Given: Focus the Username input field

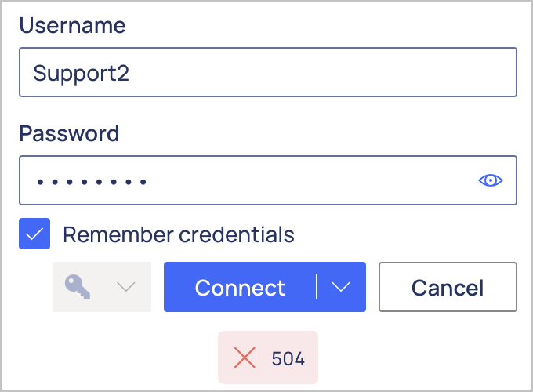Looking at the screenshot, I should pyautogui.click(x=268, y=72).
